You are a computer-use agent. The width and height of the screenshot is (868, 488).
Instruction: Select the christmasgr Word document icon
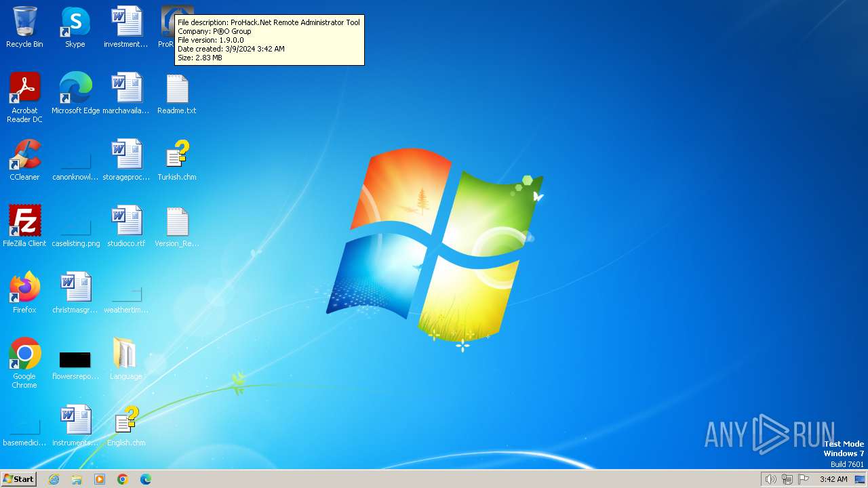tap(75, 293)
